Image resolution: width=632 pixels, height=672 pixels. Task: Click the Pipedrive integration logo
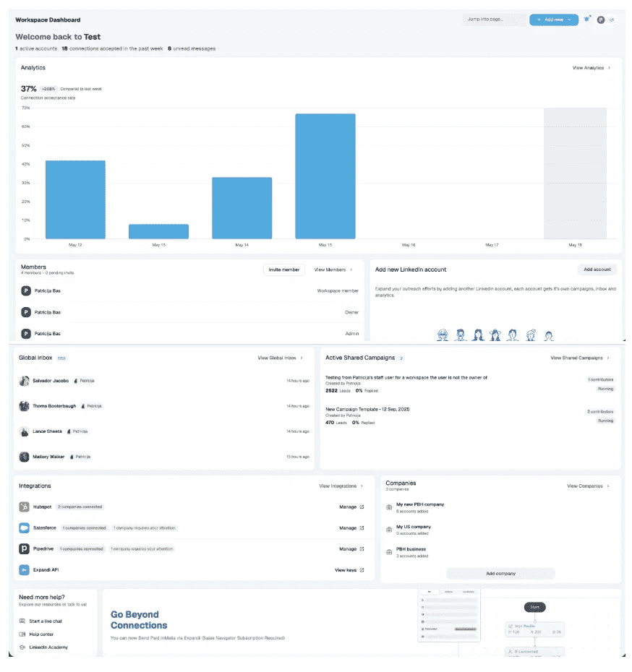click(25, 548)
